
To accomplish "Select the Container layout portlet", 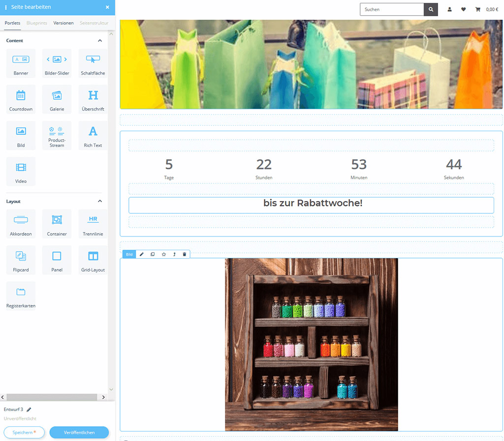I will pos(57,224).
